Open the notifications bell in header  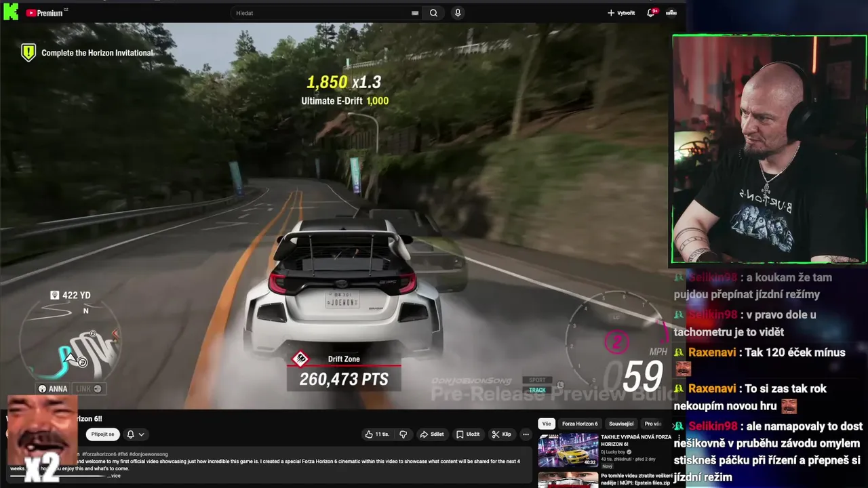point(651,13)
